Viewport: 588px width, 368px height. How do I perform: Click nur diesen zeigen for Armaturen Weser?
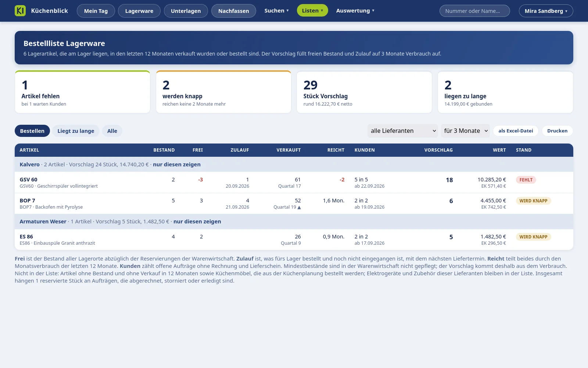(197, 222)
